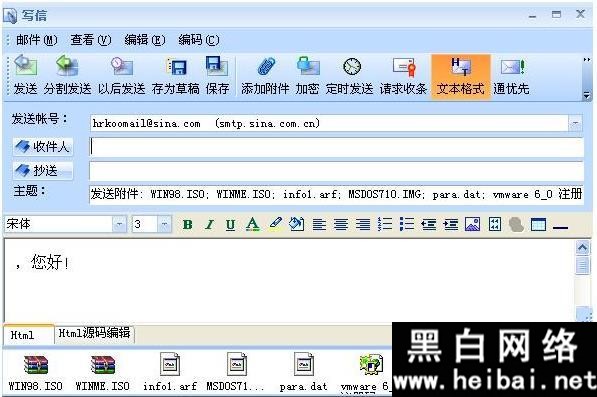Pick font color with A icon
Screen dimensions: 597x397
pos(252,225)
